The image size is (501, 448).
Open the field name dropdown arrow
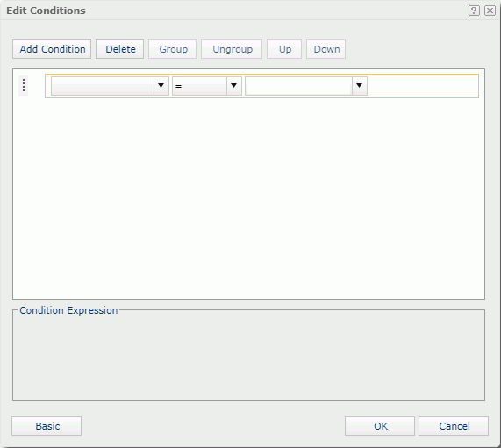tap(161, 86)
